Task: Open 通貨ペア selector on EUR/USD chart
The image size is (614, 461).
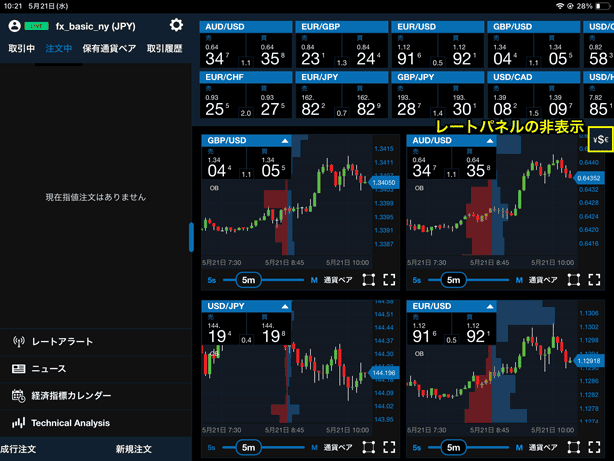Action: coord(543,447)
